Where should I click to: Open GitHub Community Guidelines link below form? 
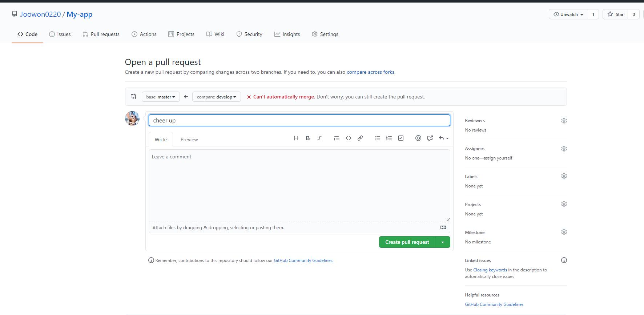click(x=303, y=261)
